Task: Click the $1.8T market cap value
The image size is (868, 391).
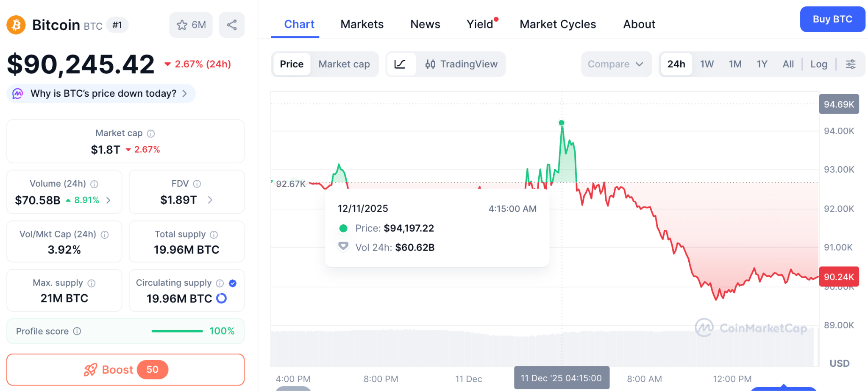Action: [x=106, y=150]
